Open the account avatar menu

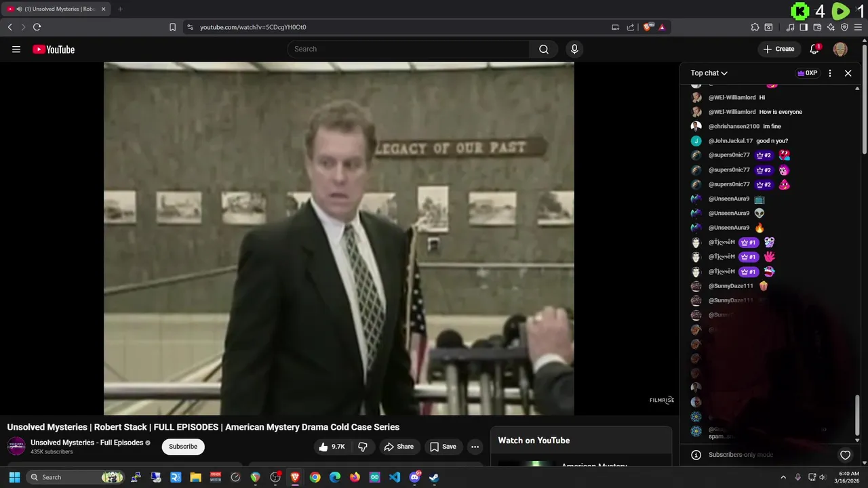(x=840, y=49)
